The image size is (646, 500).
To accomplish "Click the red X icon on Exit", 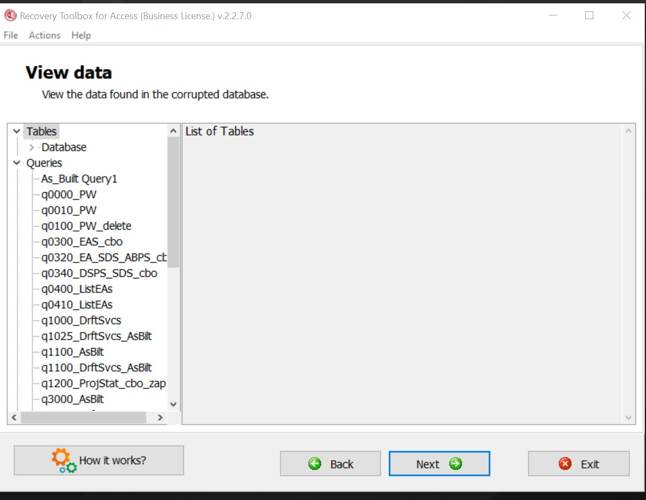I will pyautogui.click(x=565, y=464).
